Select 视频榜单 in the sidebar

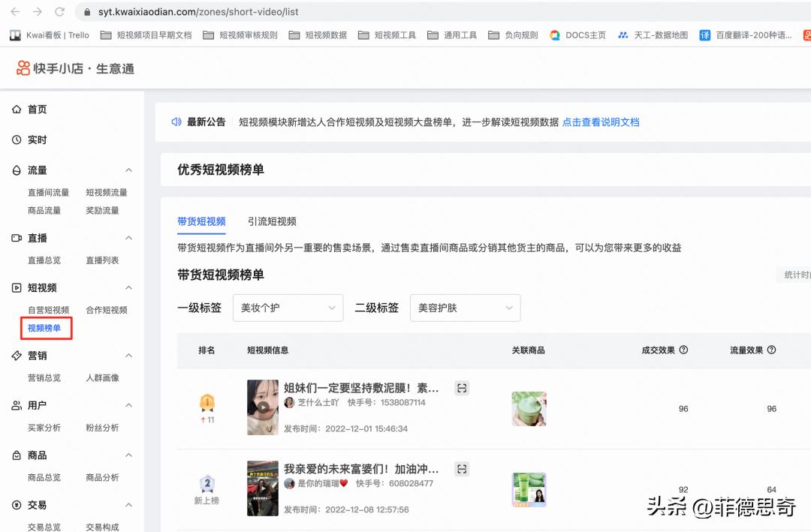(45, 328)
